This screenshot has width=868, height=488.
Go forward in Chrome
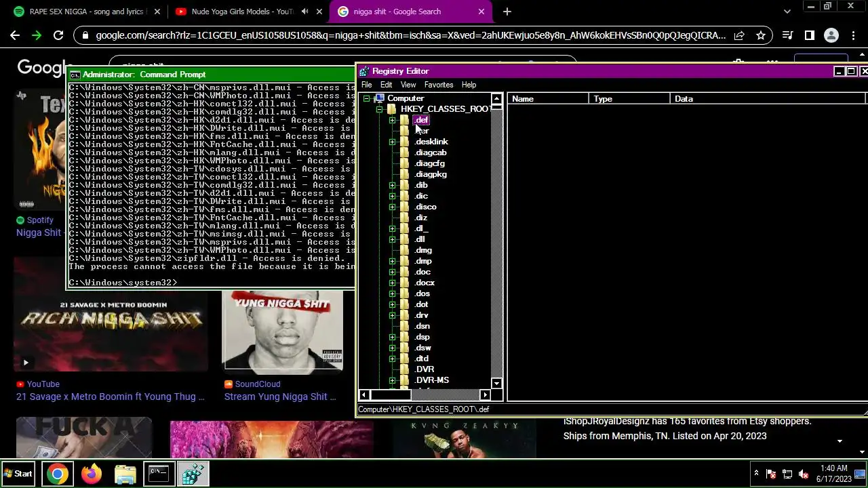[x=37, y=35]
